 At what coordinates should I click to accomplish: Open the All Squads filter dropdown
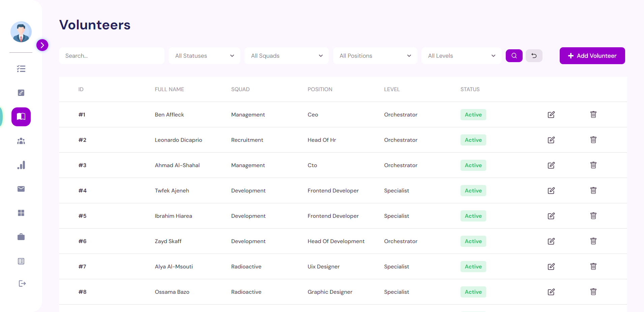pyautogui.click(x=286, y=56)
